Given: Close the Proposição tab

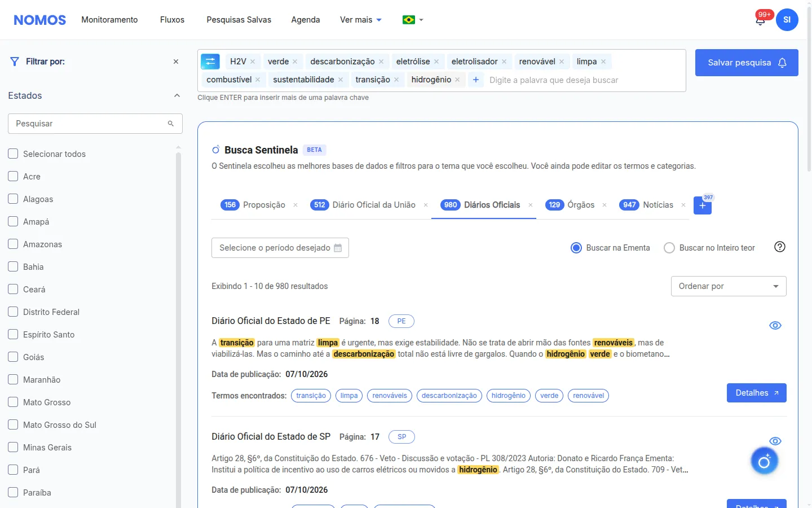Looking at the screenshot, I should point(295,205).
